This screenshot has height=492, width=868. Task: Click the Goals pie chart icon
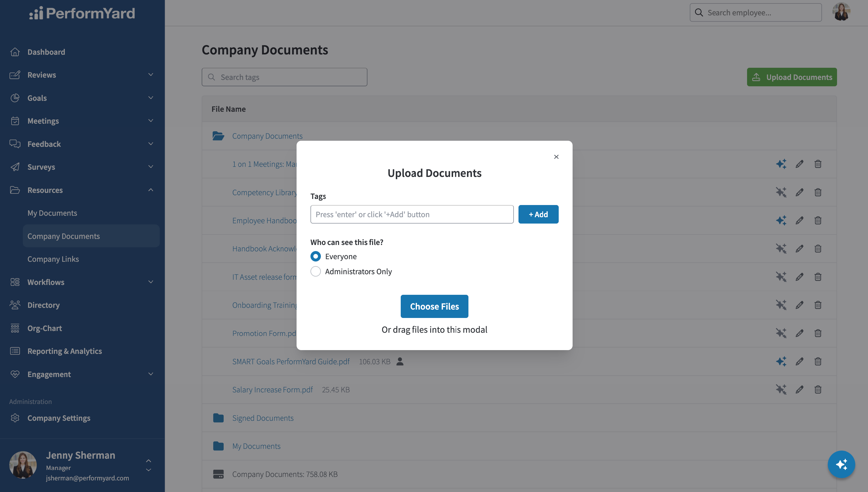pyautogui.click(x=15, y=98)
